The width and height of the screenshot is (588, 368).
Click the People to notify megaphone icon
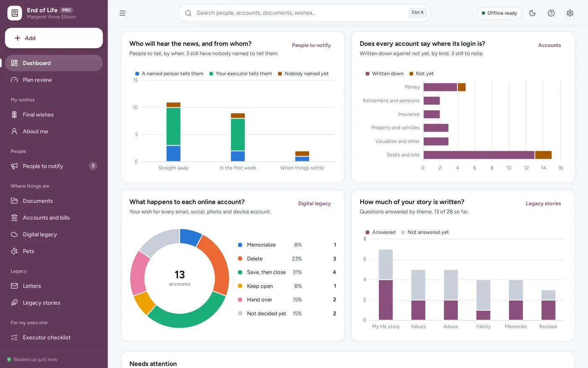(14, 166)
